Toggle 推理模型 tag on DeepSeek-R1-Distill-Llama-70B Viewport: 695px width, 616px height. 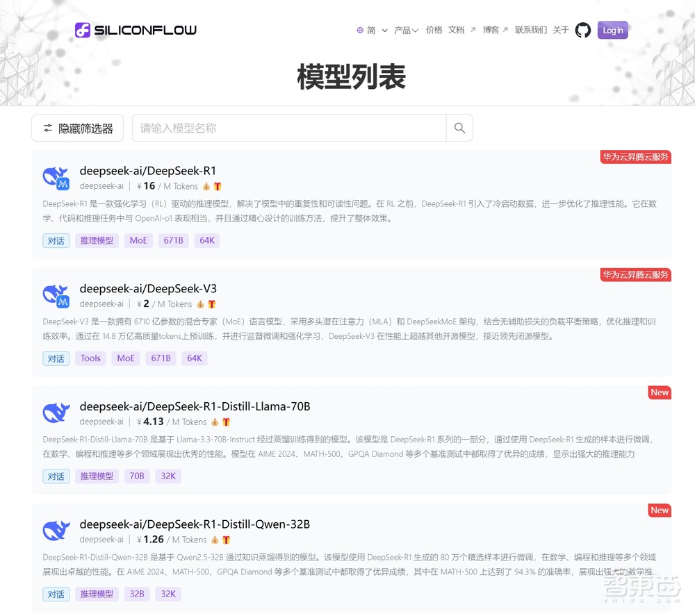click(97, 476)
